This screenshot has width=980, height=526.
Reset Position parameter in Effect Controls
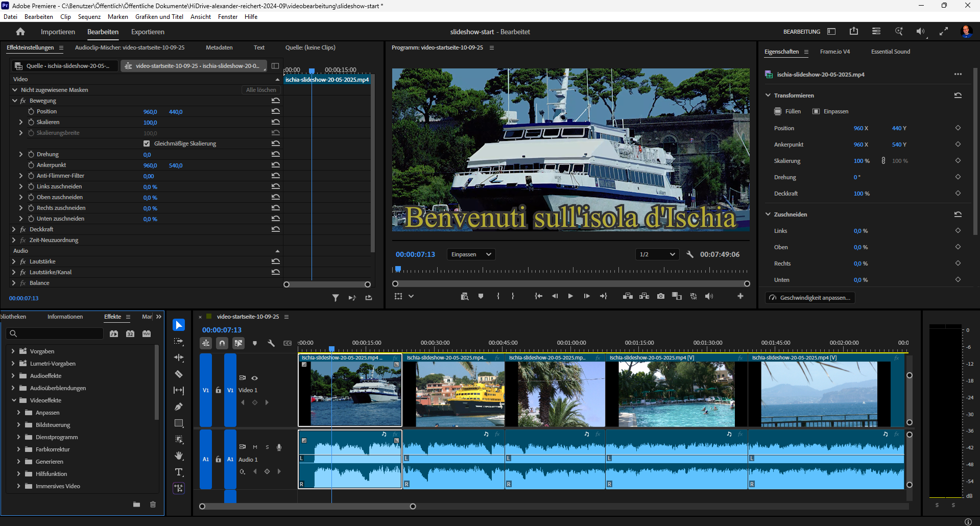point(276,111)
